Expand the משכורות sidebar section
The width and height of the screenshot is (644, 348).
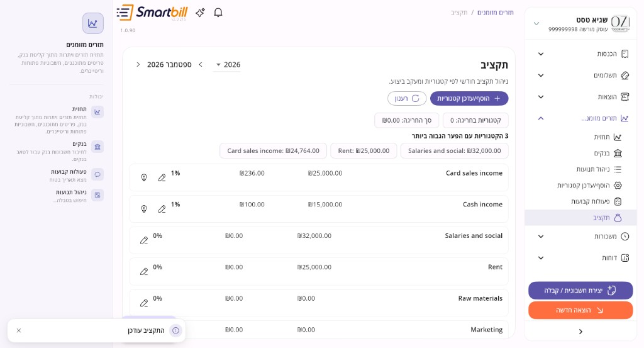coord(541,236)
